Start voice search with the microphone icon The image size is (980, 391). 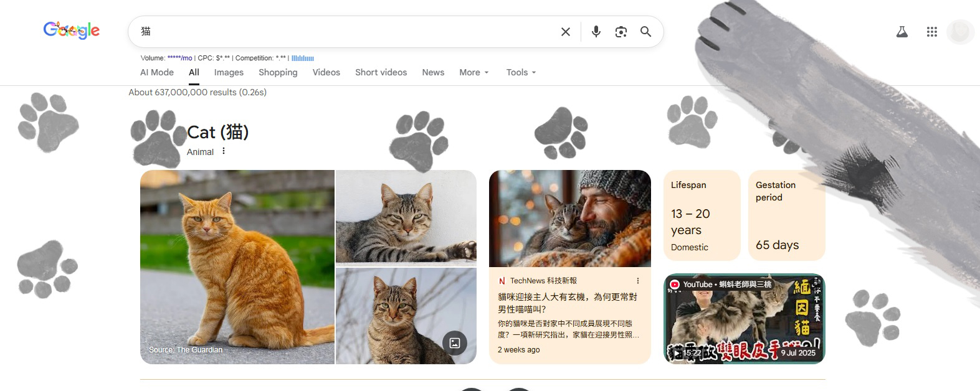pos(596,32)
